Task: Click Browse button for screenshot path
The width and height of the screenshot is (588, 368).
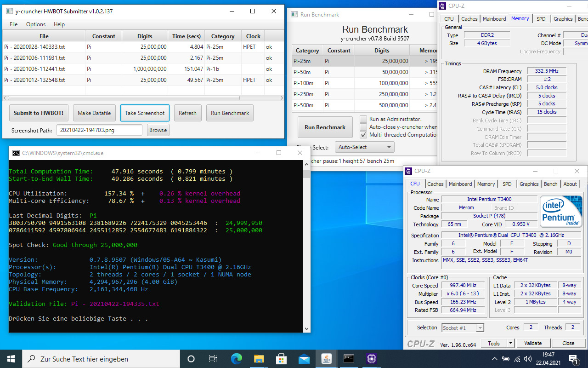Action: pos(158,130)
